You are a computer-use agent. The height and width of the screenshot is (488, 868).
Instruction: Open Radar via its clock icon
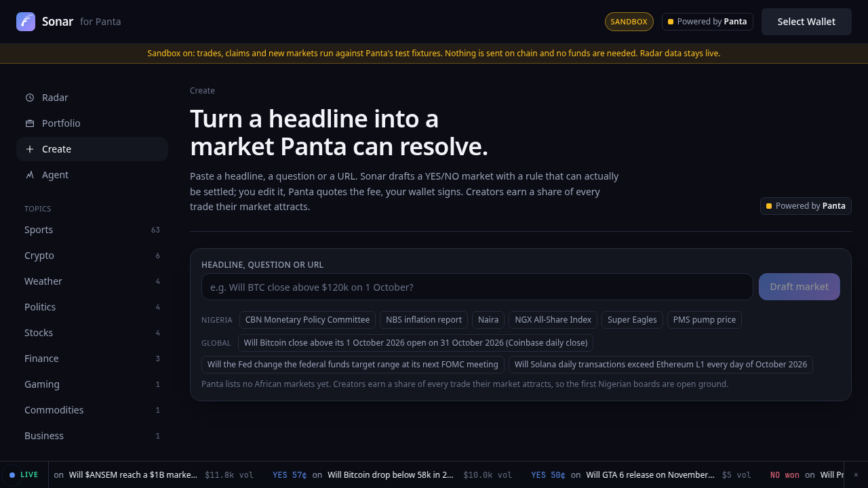coord(30,98)
